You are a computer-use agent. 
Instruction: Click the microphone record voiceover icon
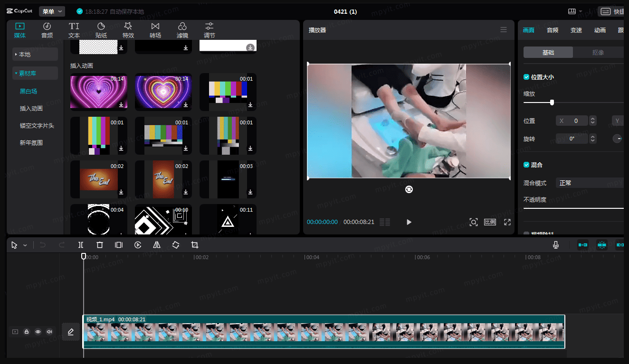(x=555, y=245)
